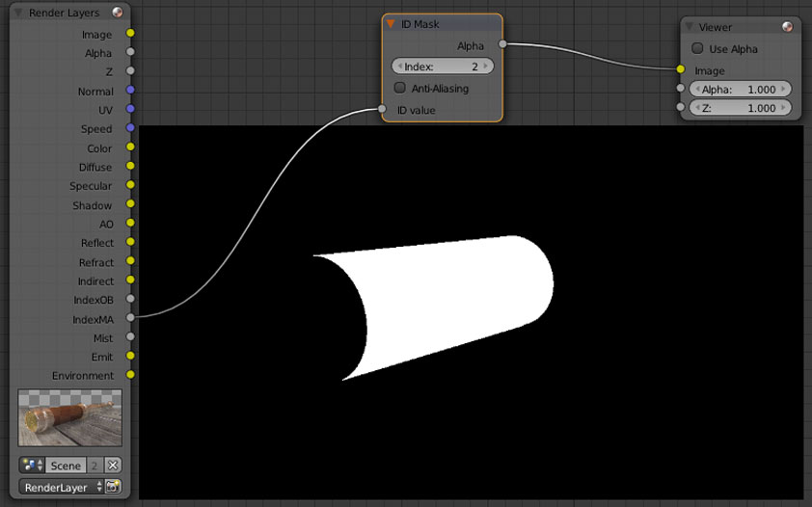
Task: Open the RenderLayer dropdown selector
Action: [60, 488]
